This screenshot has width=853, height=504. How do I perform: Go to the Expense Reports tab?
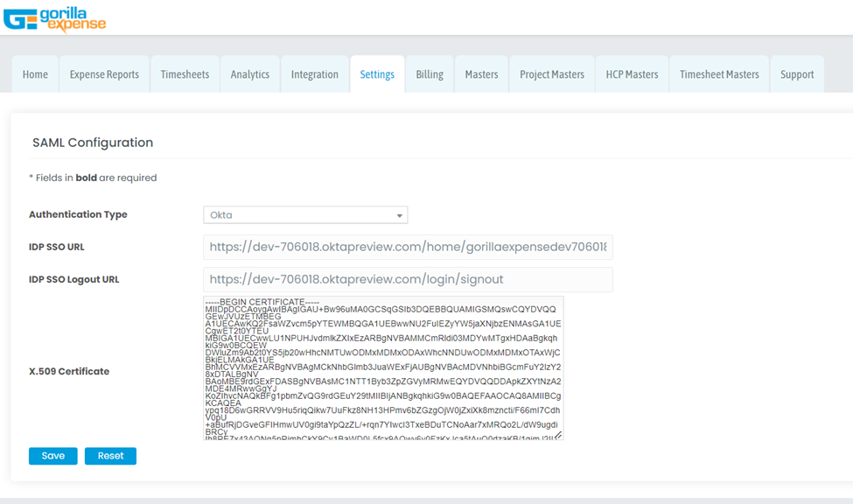pos(104,74)
